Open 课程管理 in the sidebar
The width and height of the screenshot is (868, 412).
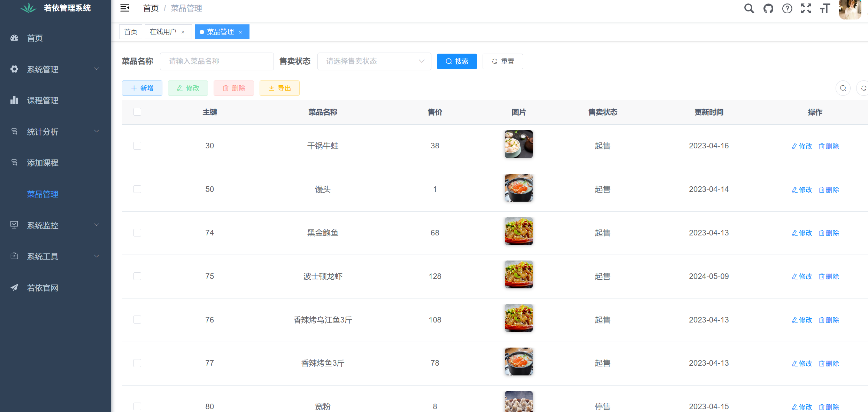[43, 100]
